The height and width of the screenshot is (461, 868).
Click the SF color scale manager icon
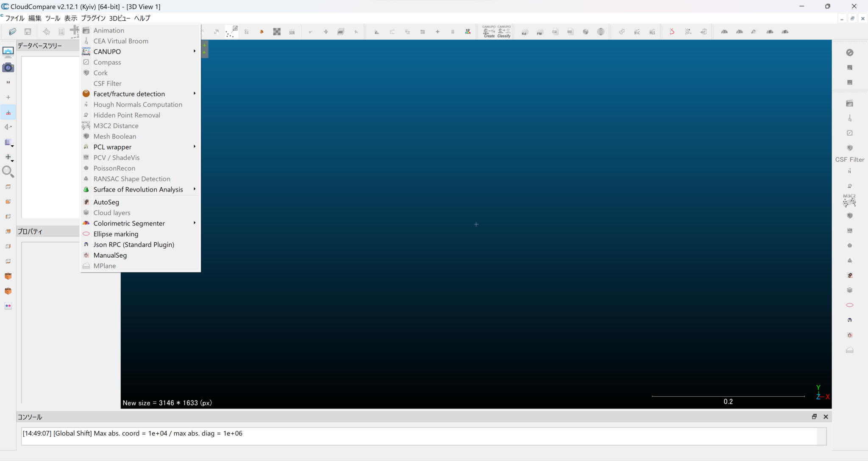468,32
